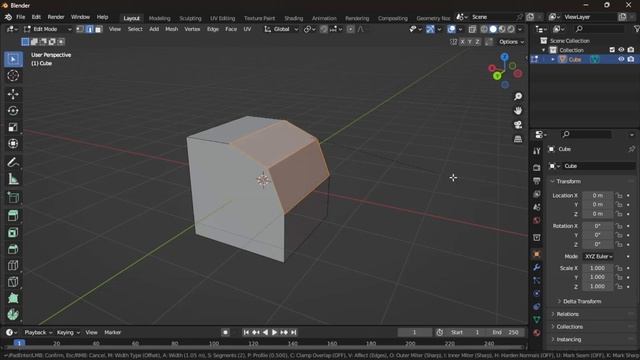The width and height of the screenshot is (640, 360).
Task: Select the Measure tool
Action: click(13, 179)
